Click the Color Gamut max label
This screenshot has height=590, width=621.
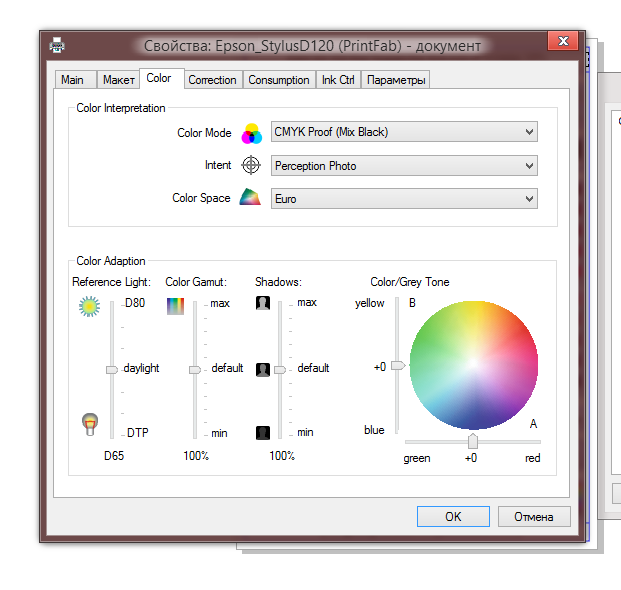(x=220, y=303)
